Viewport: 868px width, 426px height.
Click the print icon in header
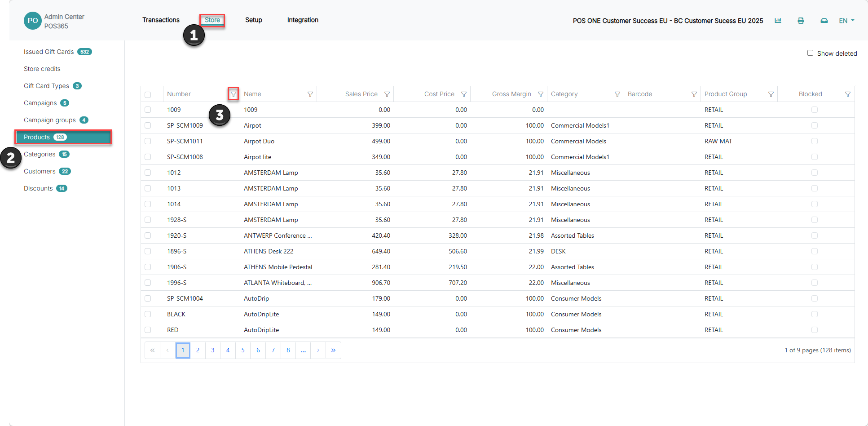tap(801, 21)
